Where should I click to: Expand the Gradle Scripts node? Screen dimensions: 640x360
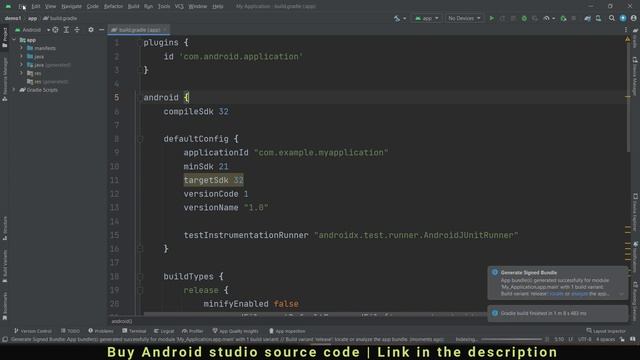14,90
